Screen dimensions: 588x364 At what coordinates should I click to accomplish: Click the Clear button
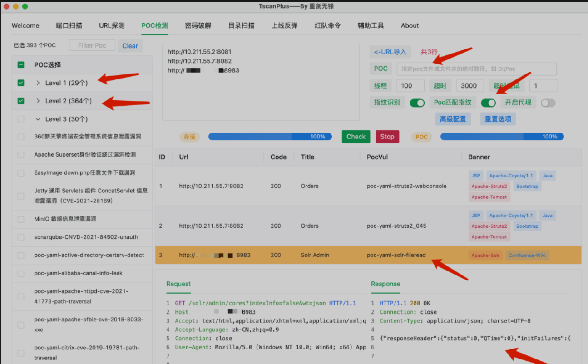pos(130,46)
